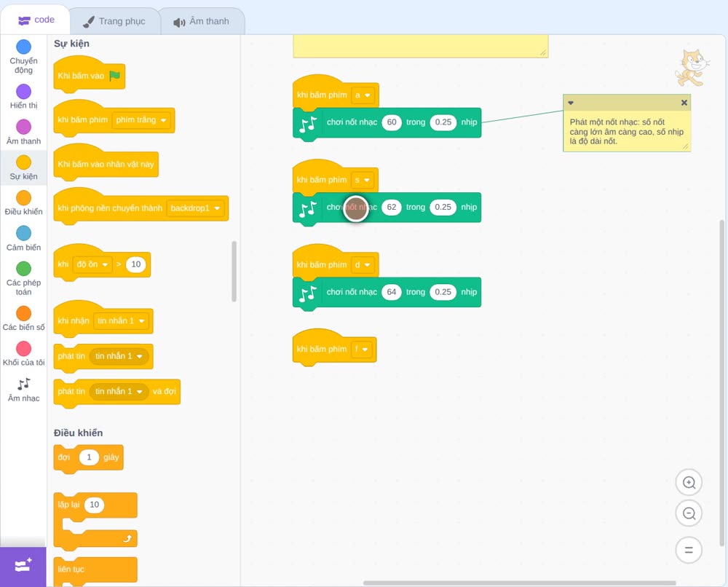Switch to the Âm thanh tab
This screenshot has height=587, width=728.
click(202, 21)
